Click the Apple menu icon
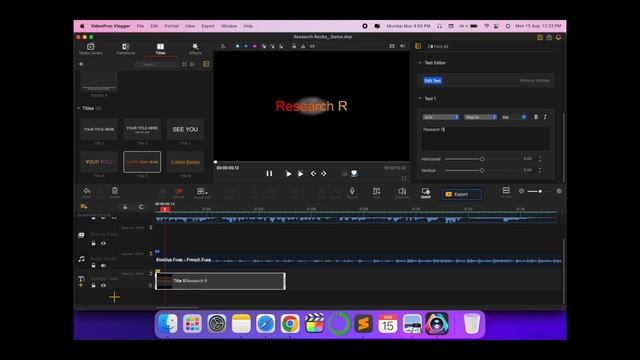The image size is (640, 360). pyautogui.click(x=82, y=26)
